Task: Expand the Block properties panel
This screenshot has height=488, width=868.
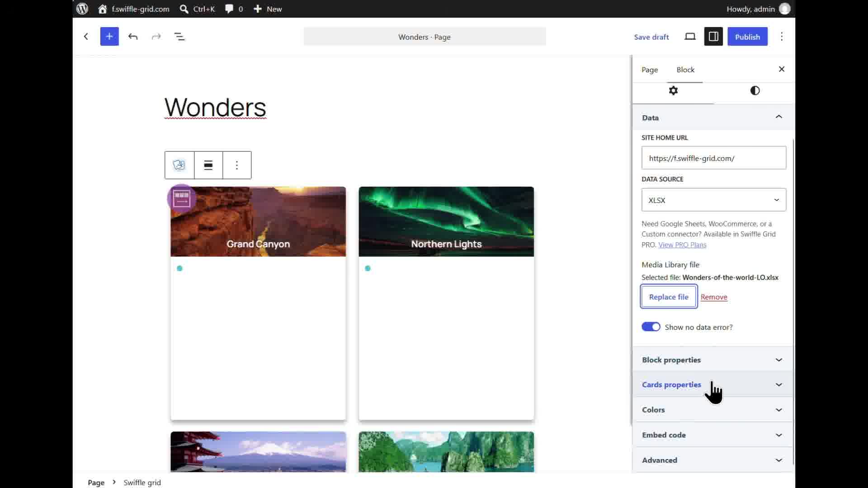Action: click(x=713, y=360)
